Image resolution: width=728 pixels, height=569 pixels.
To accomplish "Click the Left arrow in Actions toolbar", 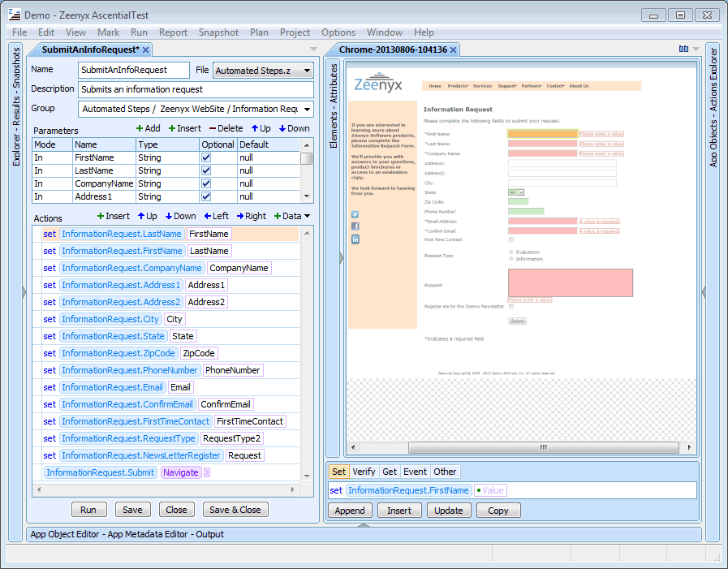I will point(207,216).
